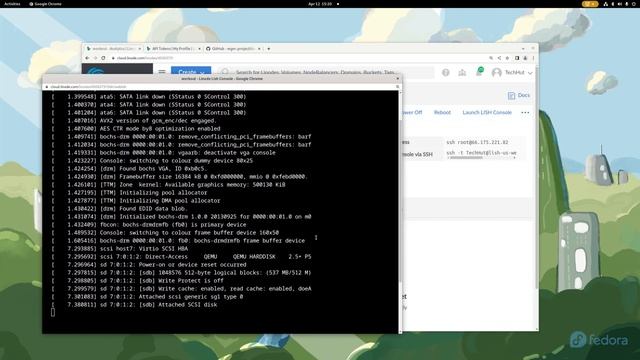Share this page from the address bar
640x360 pixels.
(x=499, y=58)
